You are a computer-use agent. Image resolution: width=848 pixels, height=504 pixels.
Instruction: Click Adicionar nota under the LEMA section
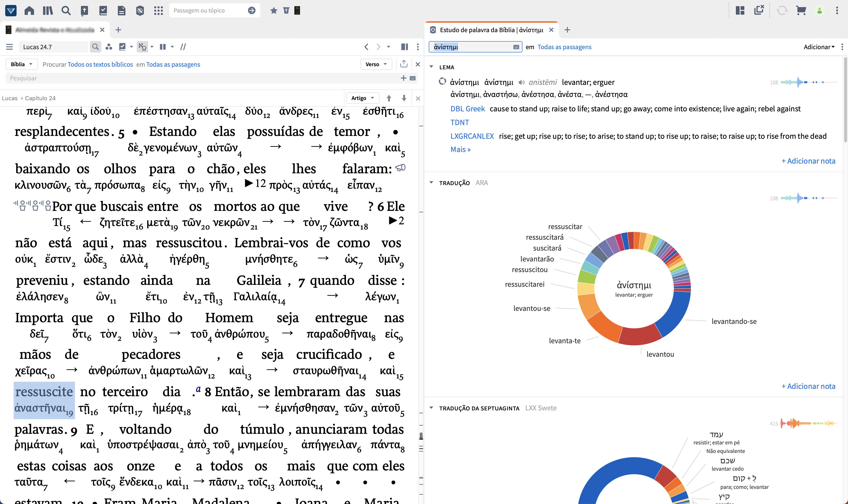pos(808,161)
